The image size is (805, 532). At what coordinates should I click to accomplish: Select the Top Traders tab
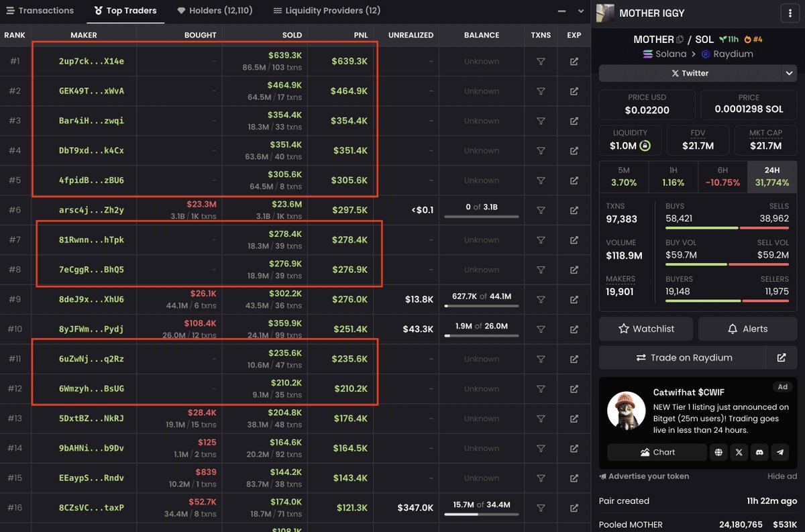pyautogui.click(x=125, y=11)
